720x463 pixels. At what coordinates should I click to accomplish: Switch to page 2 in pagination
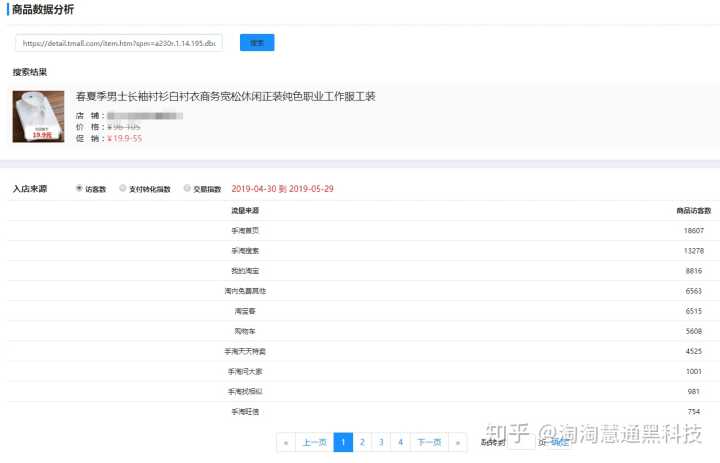tap(362, 442)
